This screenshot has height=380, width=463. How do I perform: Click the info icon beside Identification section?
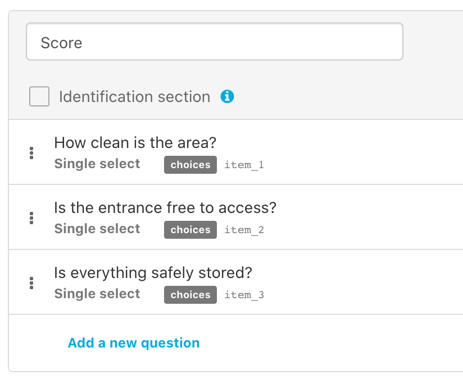[x=227, y=97]
